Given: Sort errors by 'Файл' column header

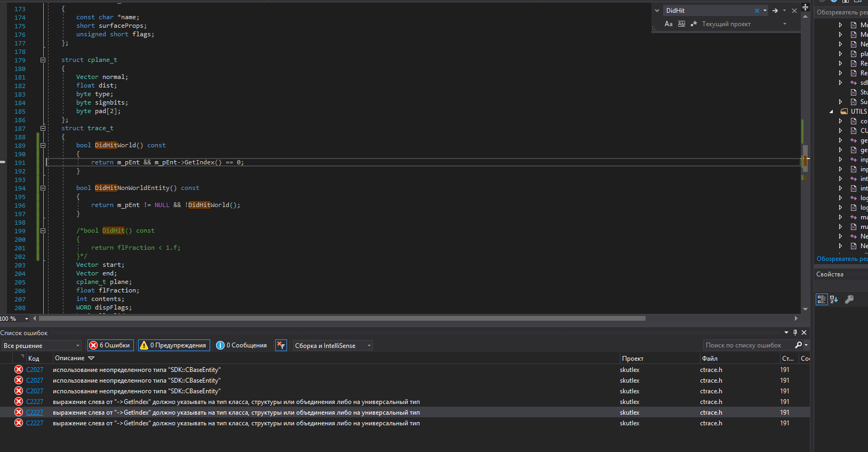Looking at the screenshot, I should coord(710,359).
